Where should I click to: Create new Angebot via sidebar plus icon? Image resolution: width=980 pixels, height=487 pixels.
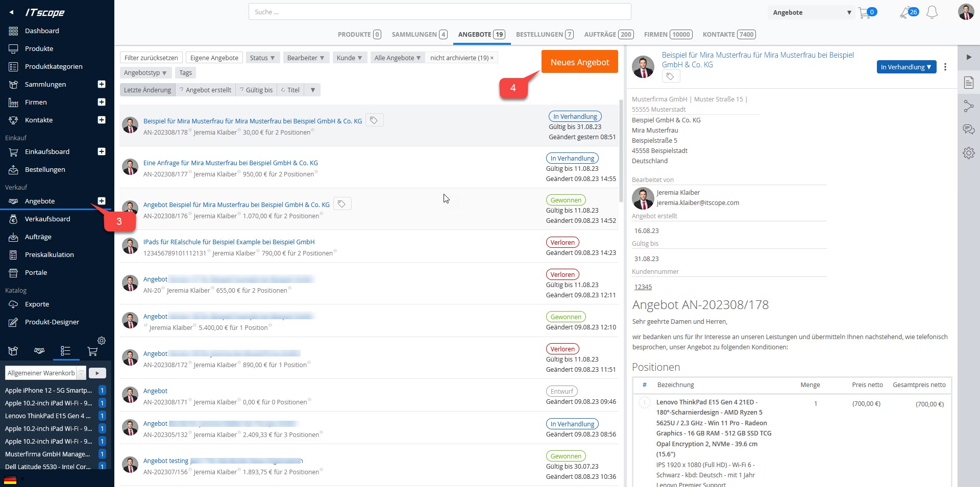point(102,201)
